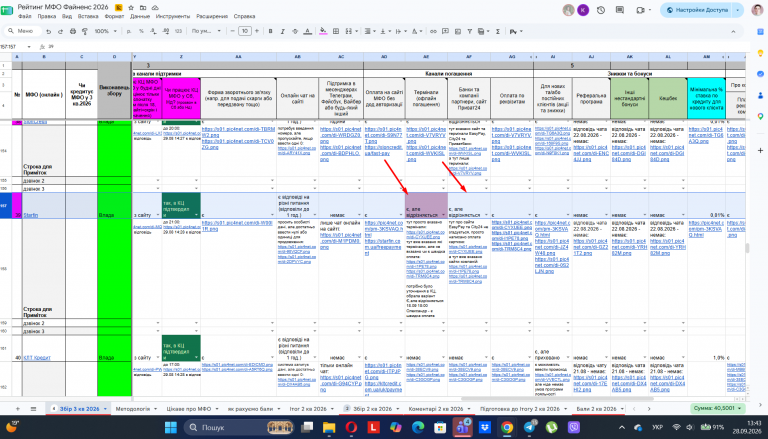Screen dimensions: 768x439
Task: Open Contacts in side panel
Action: point(760,95)
